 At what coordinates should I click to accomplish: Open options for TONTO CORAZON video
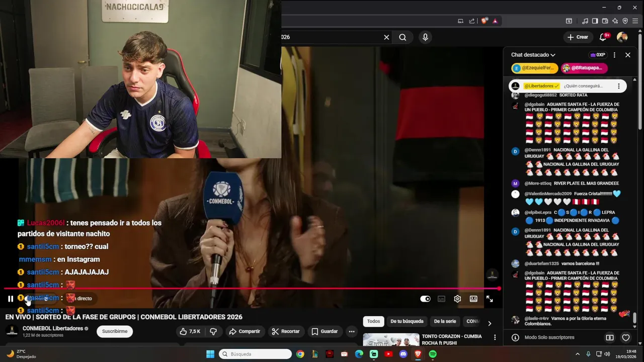pyautogui.click(x=495, y=337)
